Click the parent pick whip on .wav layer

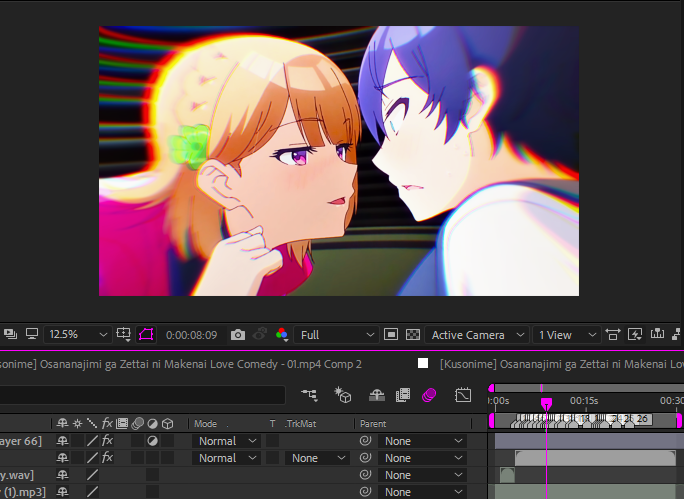pyautogui.click(x=366, y=475)
